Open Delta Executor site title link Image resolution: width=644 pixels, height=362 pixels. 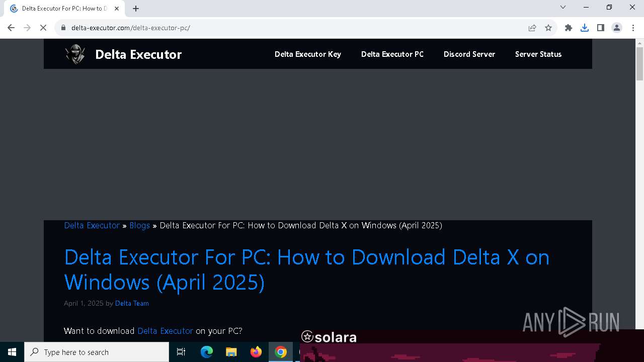[138, 54]
